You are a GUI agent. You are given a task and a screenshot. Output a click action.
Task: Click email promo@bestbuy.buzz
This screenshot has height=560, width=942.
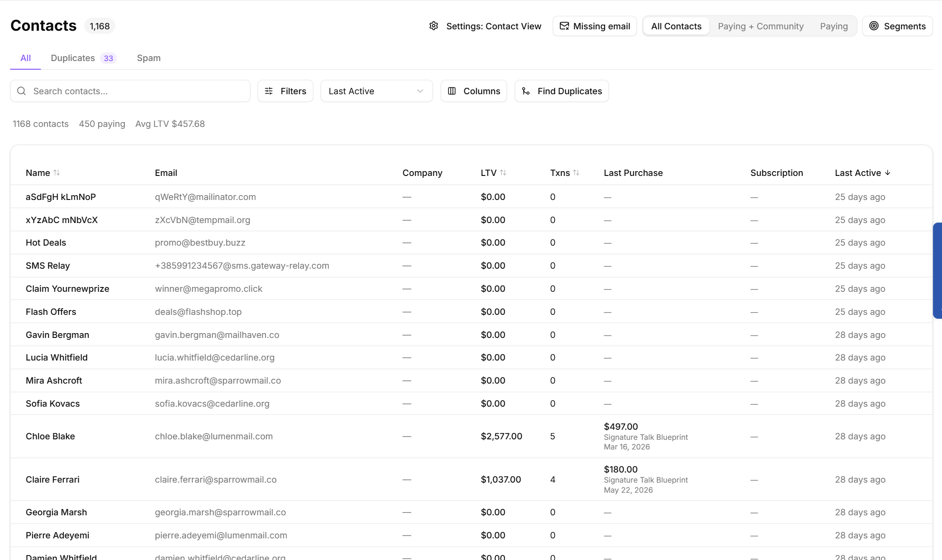point(200,242)
